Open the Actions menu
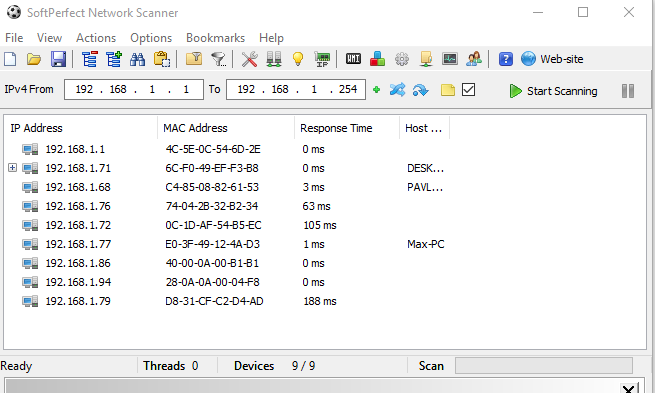 point(96,38)
